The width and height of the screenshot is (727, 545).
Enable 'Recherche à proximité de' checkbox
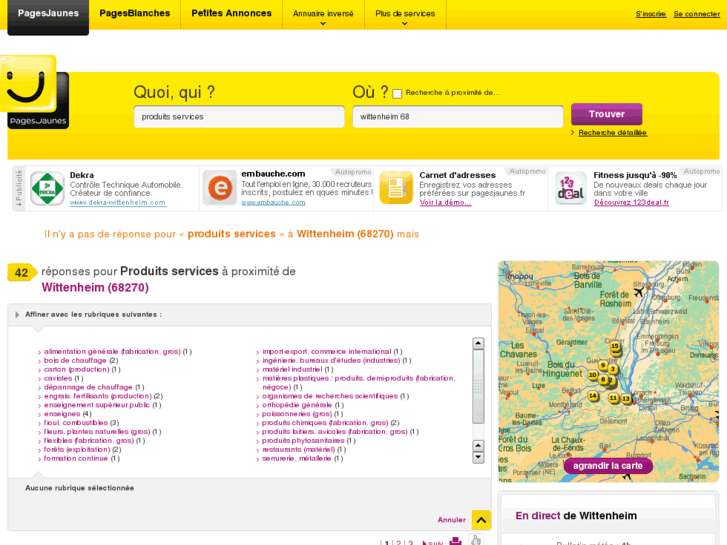tap(397, 94)
